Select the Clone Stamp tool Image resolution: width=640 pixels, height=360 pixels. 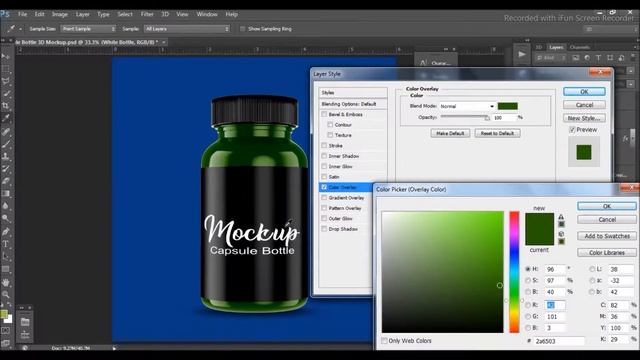(x=6, y=156)
